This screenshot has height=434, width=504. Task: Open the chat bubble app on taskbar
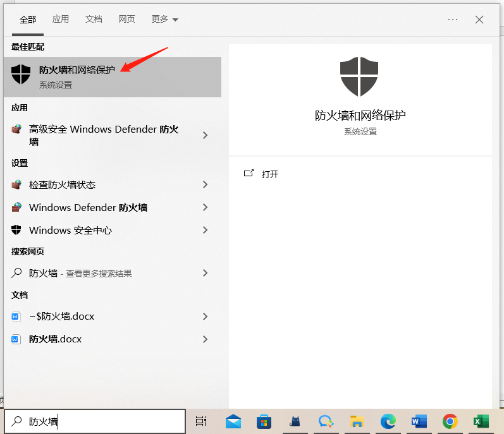tap(326, 421)
